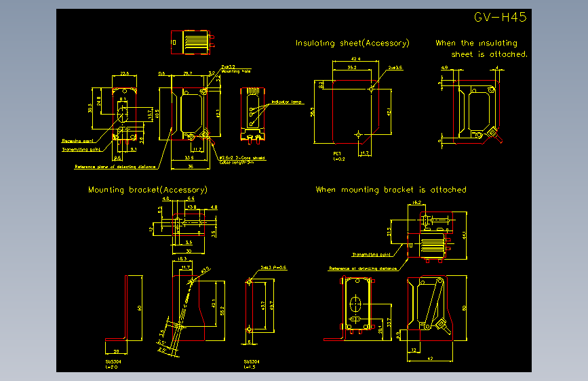This screenshot has height=381, width=588.
Task: Click "Reference plane of detecting distance" note
Action: pyautogui.click(x=115, y=167)
